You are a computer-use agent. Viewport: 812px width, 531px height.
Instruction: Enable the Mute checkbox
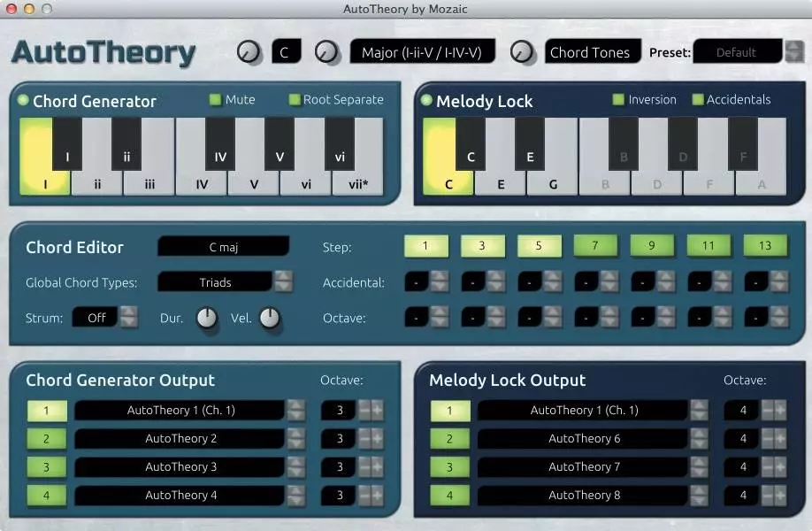pos(215,100)
